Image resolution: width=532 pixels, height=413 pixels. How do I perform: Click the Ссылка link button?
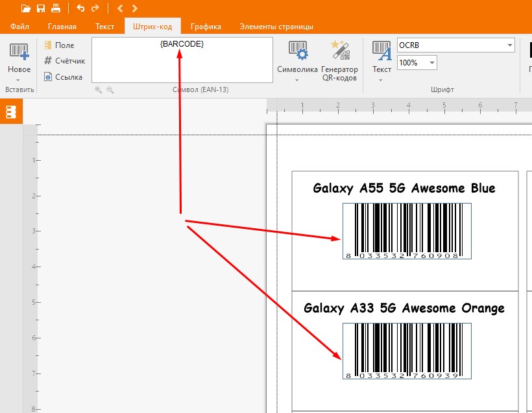coord(63,77)
